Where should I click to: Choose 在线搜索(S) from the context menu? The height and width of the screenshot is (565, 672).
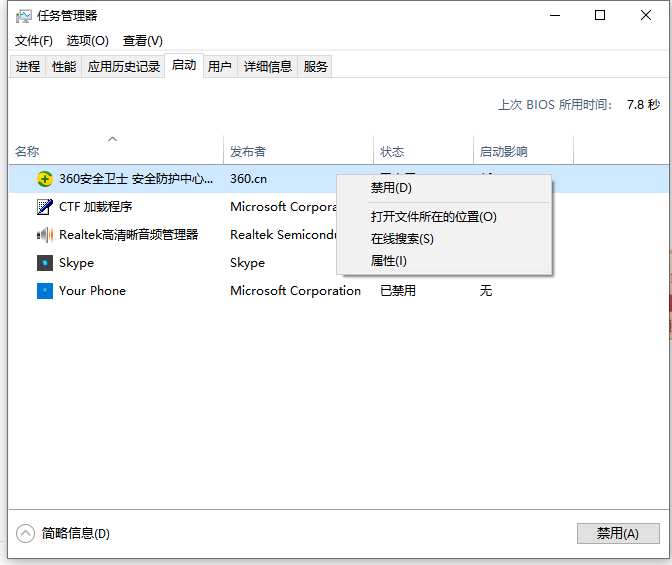[x=402, y=239]
